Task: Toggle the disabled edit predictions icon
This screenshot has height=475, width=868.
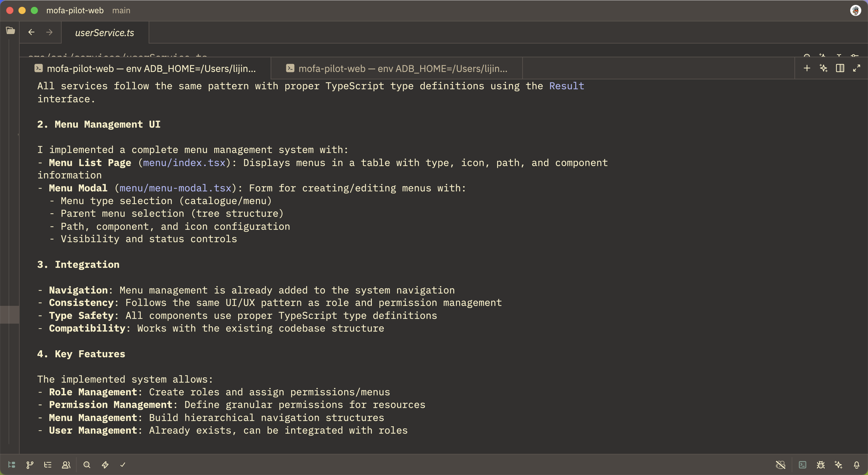Action: coord(780,465)
